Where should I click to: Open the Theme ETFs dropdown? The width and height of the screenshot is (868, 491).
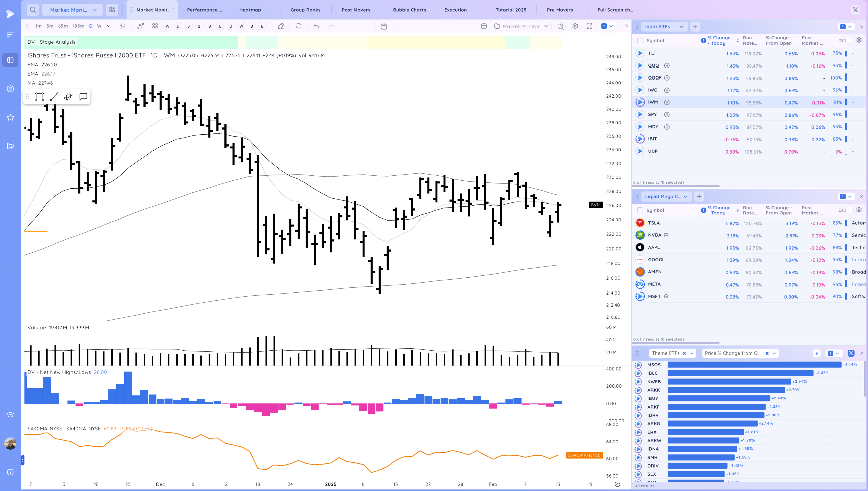tap(691, 353)
